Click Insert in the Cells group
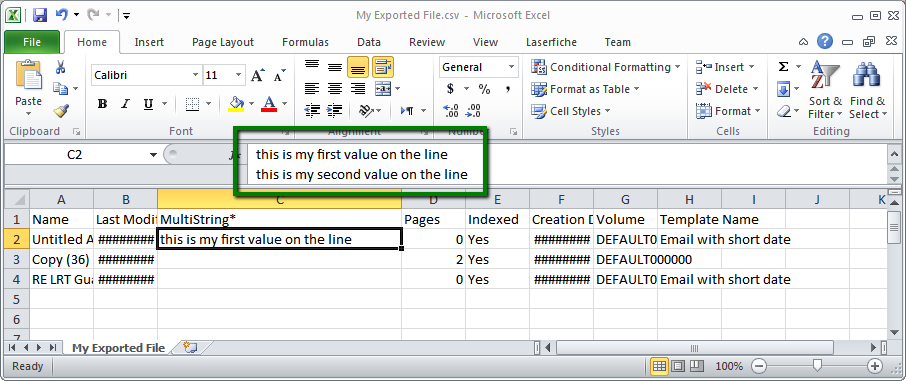This screenshot has height=381, width=906. (x=726, y=67)
